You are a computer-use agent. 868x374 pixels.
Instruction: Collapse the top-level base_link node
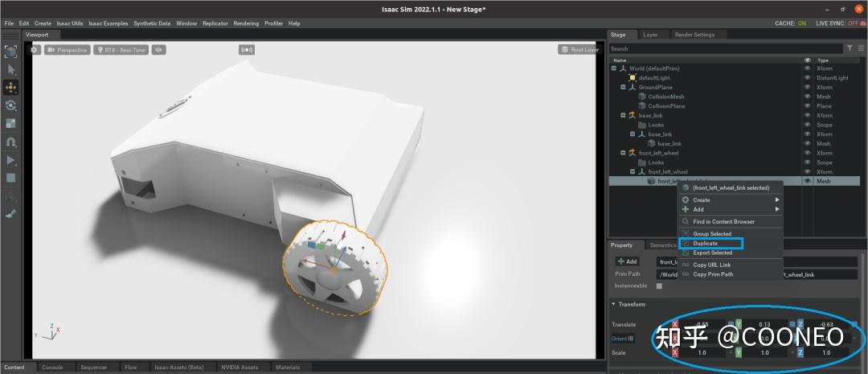(x=624, y=116)
